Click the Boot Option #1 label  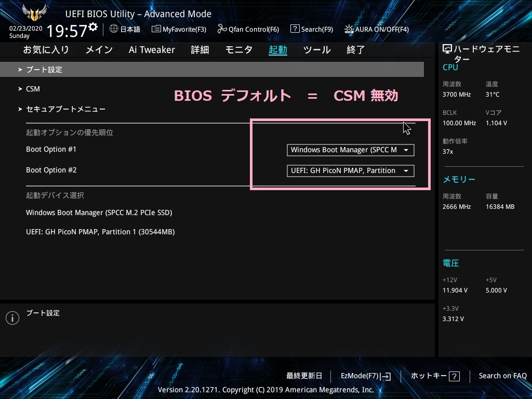pyautogui.click(x=51, y=149)
